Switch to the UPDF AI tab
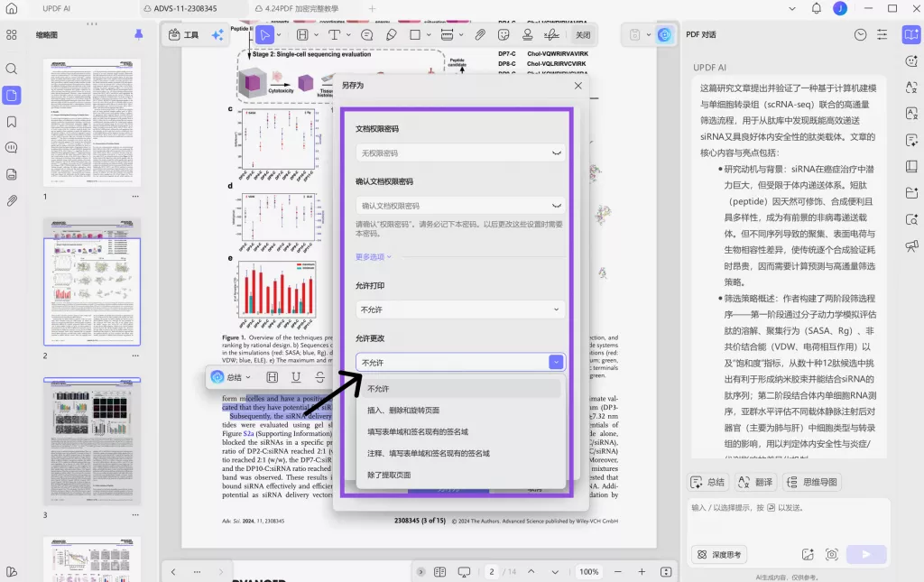The image size is (924, 582). point(57,9)
